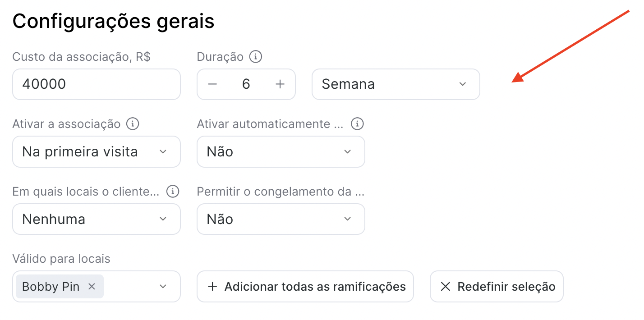Click the info icon beside Em quais locais o cliente
Screen dimensions: 644x320
coord(173,192)
